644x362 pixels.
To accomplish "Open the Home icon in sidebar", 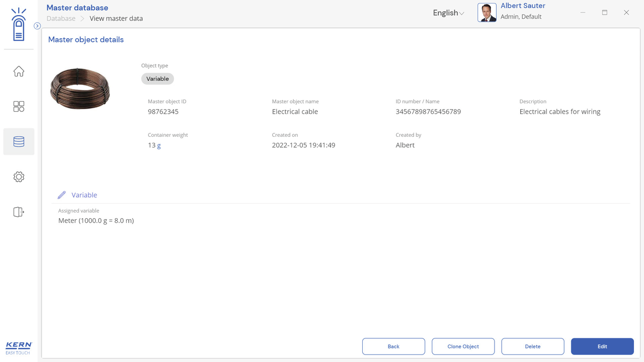I will (x=19, y=71).
